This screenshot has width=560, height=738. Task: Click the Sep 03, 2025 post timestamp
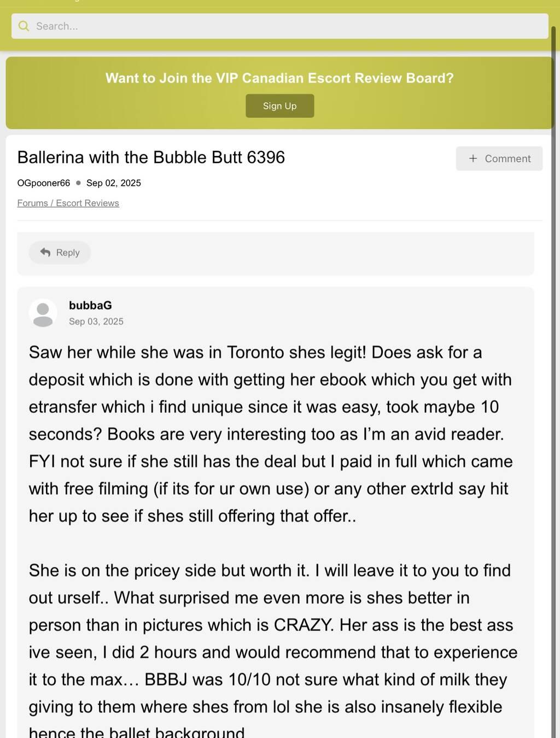[96, 321]
